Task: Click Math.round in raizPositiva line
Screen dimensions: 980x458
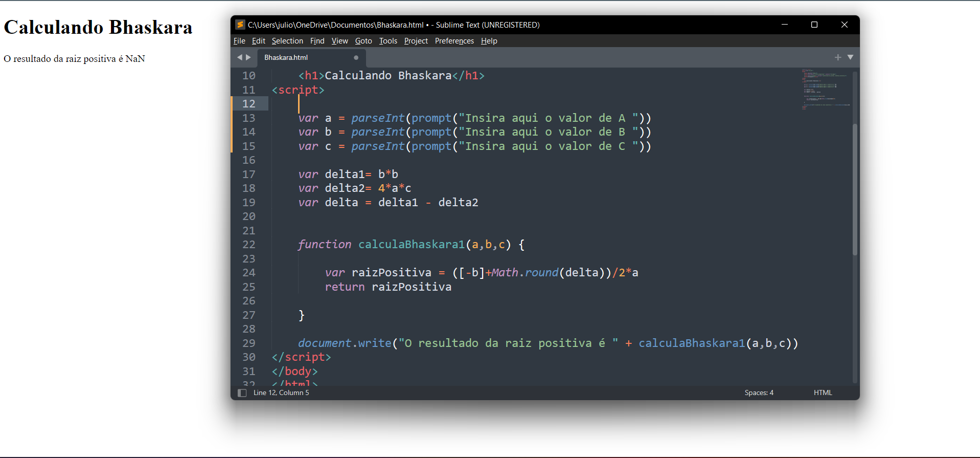Action: pos(525,273)
